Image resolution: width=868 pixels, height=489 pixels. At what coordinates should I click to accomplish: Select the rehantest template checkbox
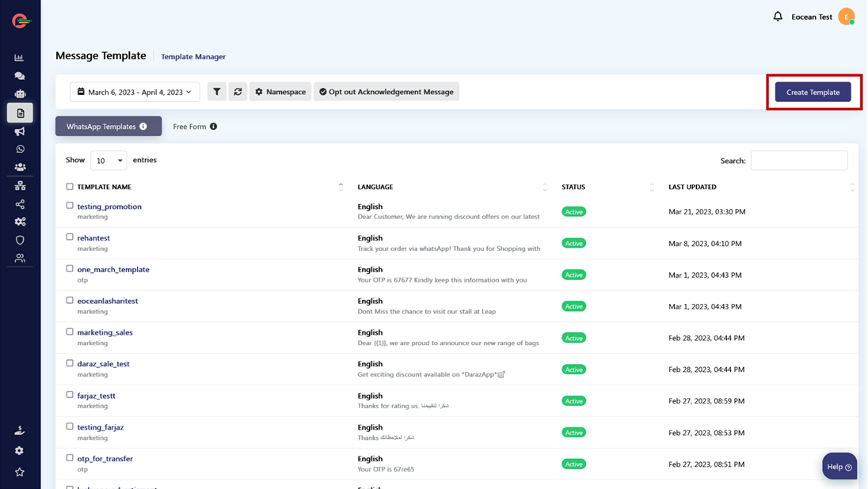[70, 237]
